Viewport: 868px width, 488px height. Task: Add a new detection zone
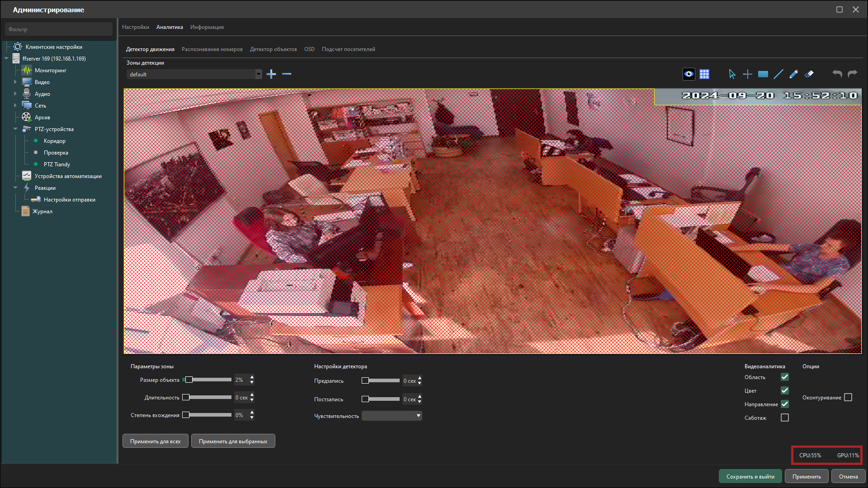click(271, 74)
